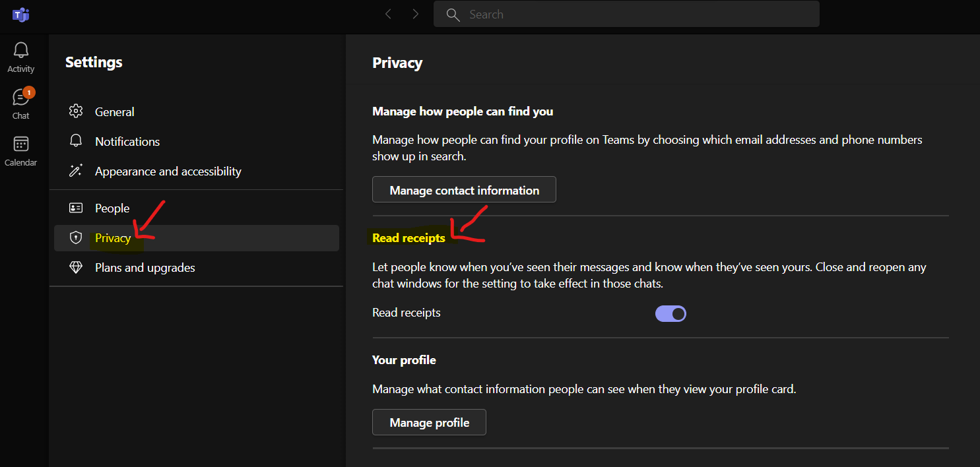
Task: Switch to the Notifications settings section
Action: [x=127, y=140]
